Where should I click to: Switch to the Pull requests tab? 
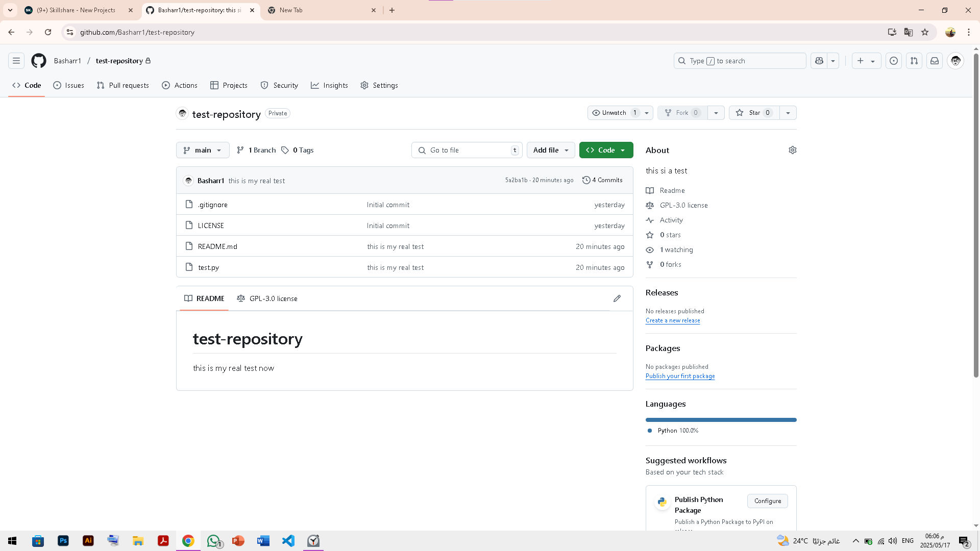tap(122, 85)
